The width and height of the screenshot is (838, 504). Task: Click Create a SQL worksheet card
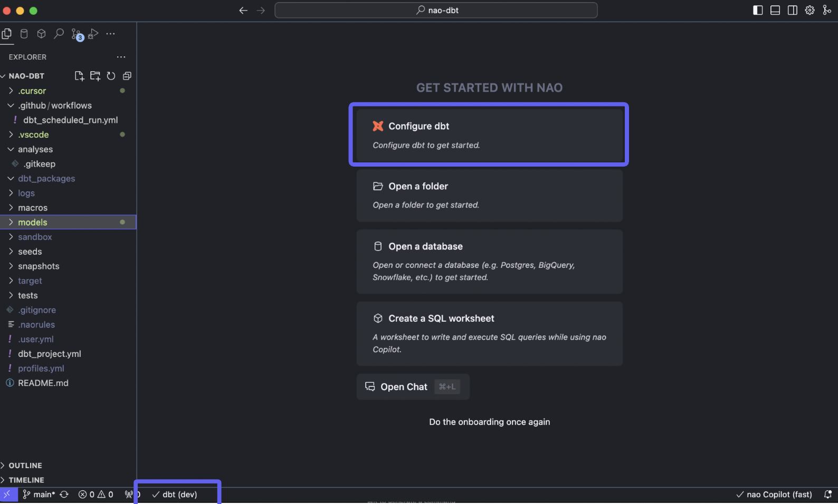click(x=489, y=334)
